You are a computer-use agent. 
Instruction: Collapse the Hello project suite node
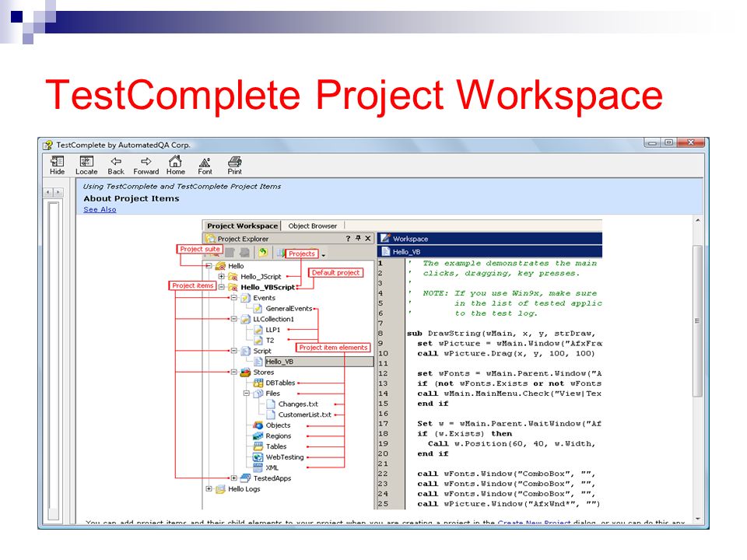(209, 266)
